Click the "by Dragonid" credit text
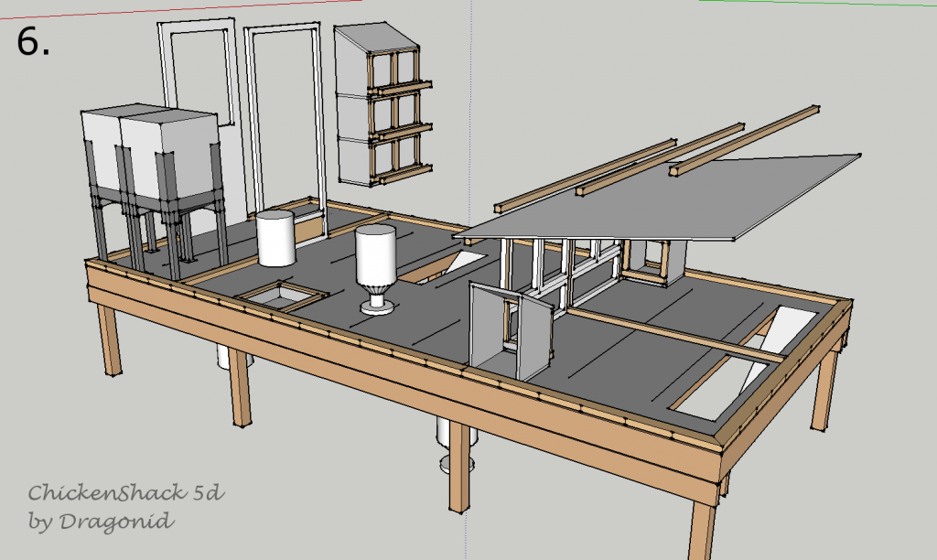 101,522
